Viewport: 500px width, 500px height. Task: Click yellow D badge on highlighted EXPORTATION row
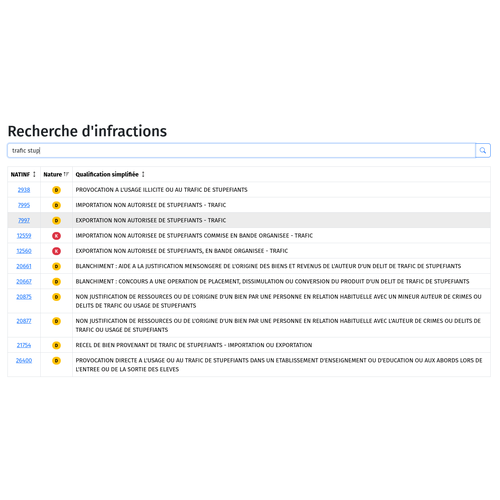coord(56,220)
